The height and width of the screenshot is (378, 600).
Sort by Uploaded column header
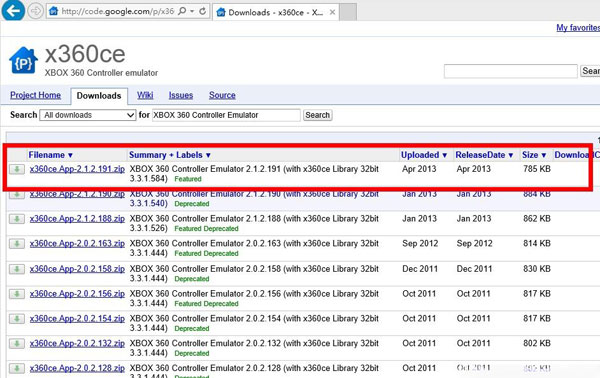[424, 155]
